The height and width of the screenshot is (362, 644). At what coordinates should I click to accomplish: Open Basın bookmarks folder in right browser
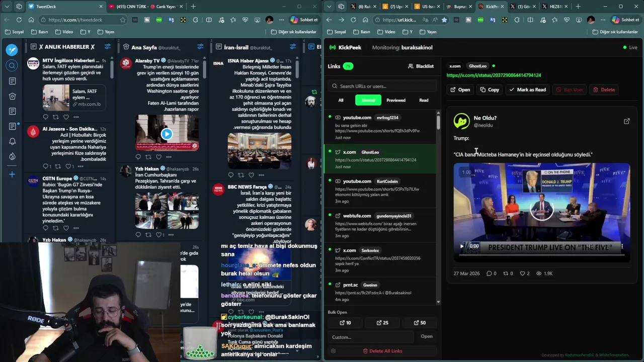coord(361,32)
